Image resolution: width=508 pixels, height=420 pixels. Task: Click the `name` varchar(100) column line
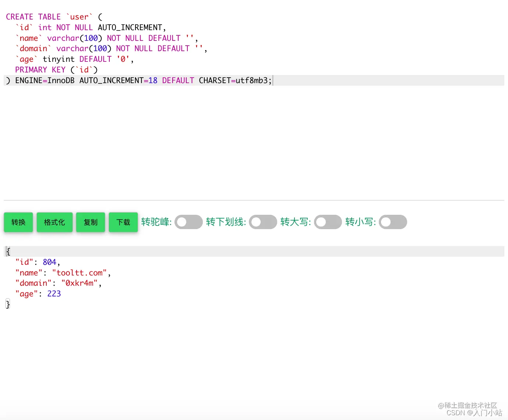tap(107, 38)
